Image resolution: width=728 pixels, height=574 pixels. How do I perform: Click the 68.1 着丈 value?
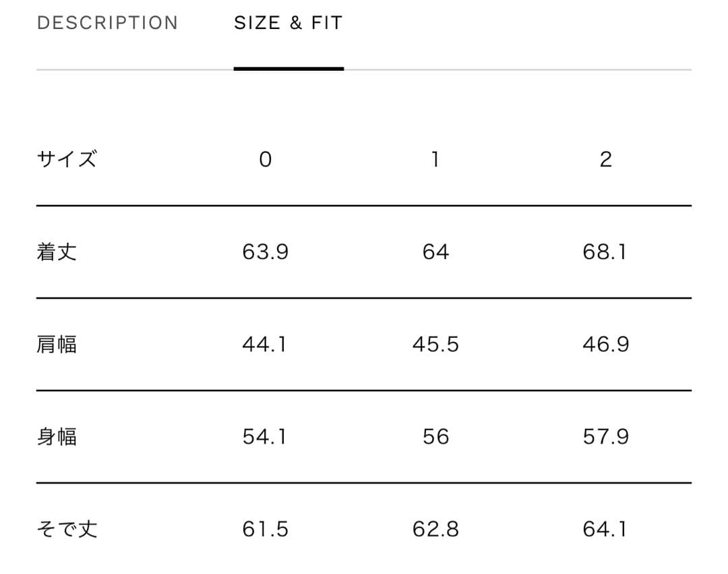click(x=605, y=252)
